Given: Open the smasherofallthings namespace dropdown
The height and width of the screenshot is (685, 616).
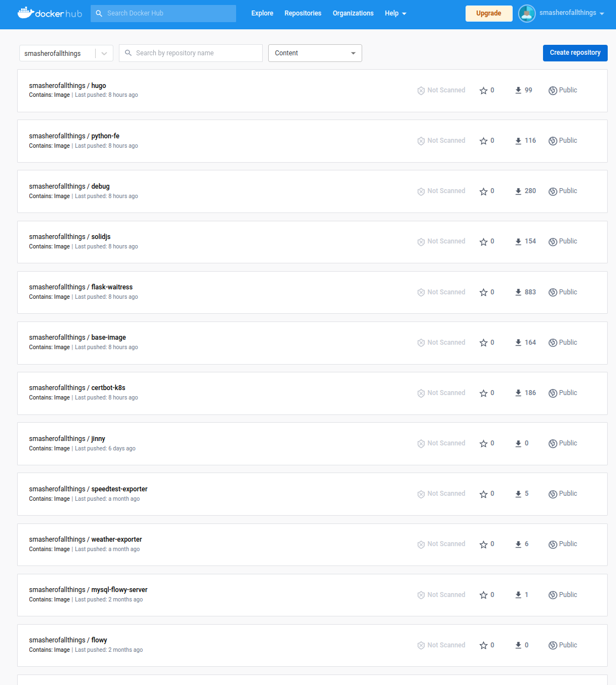Looking at the screenshot, I should click(66, 53).
